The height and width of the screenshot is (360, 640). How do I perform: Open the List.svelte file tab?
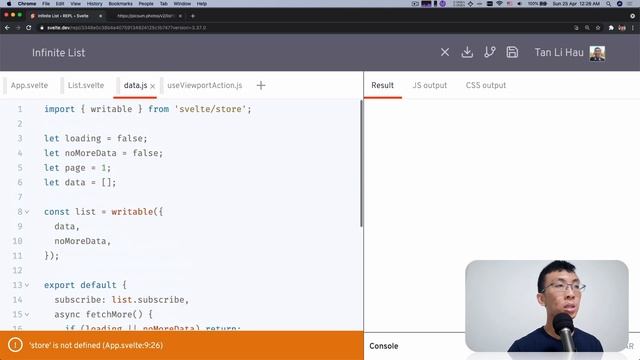point(86,85)
